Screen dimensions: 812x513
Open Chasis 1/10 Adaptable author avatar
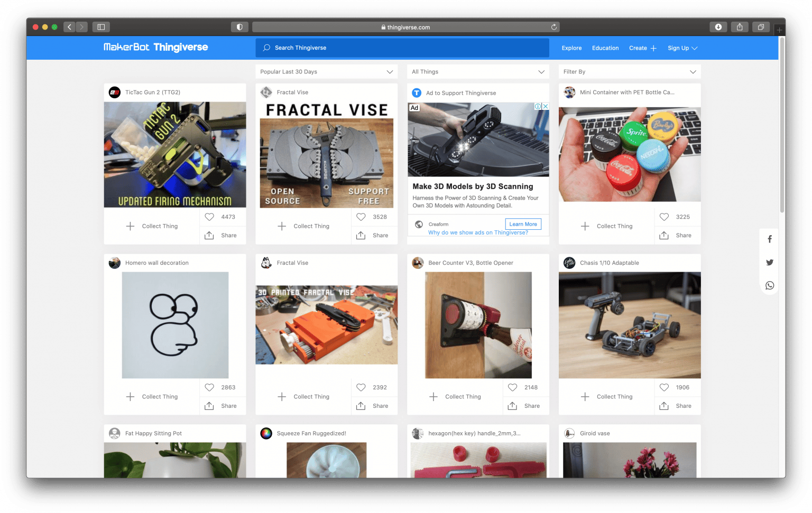coord(569,263)
